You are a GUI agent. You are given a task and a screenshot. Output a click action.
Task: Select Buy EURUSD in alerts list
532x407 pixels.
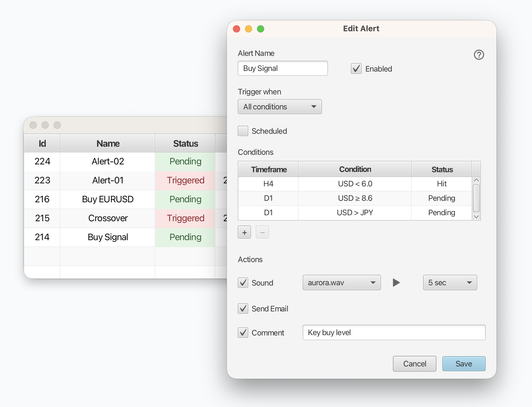(125, 199)
